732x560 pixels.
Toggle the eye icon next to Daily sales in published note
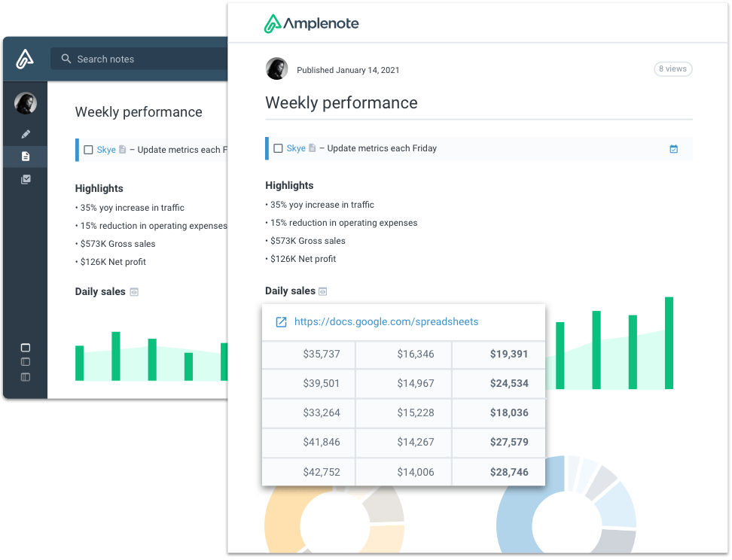[x=323, y=291]
